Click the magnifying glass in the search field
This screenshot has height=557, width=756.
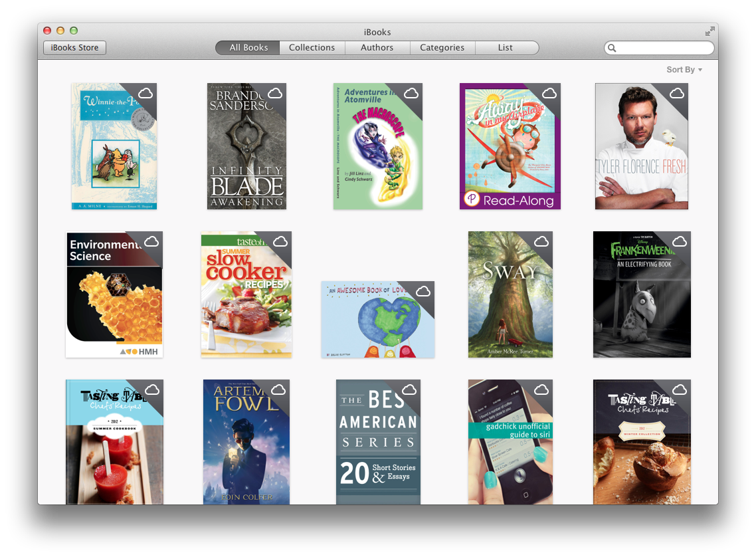pyautogui.click(x=612, y=48)
